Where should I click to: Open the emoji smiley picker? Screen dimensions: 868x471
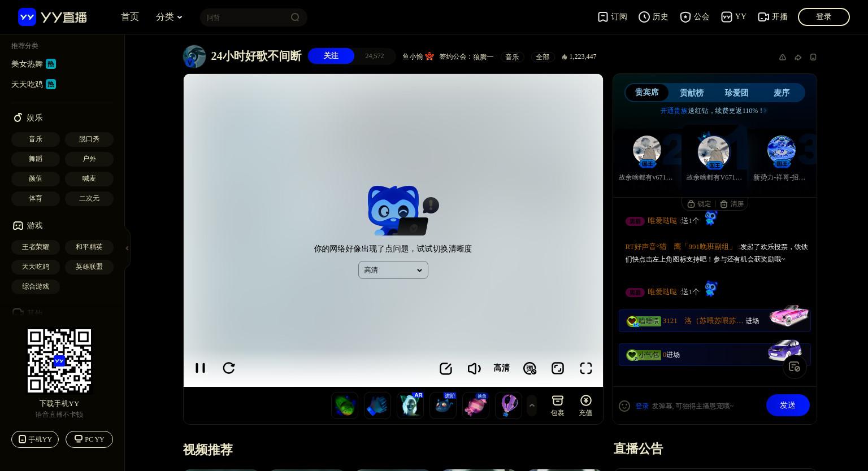[624, 406]
